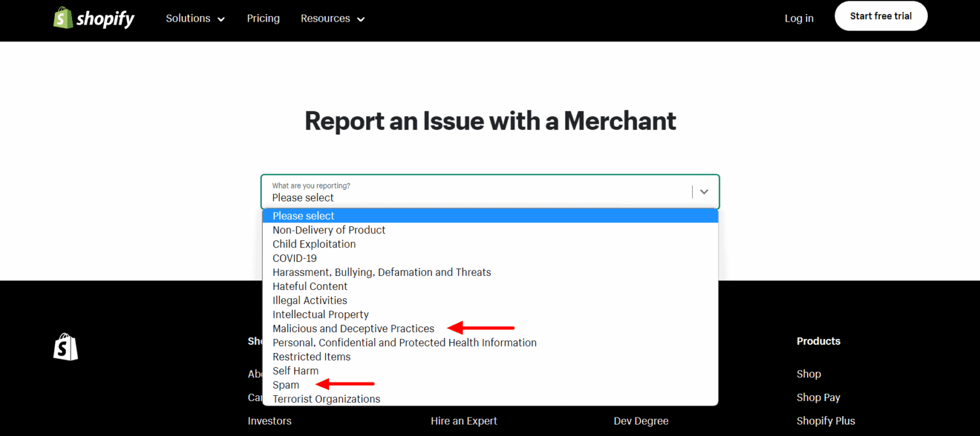Open the Shop Pay footer link
The width and height of the screenshot is (980, 436).
tap(818, 397)
